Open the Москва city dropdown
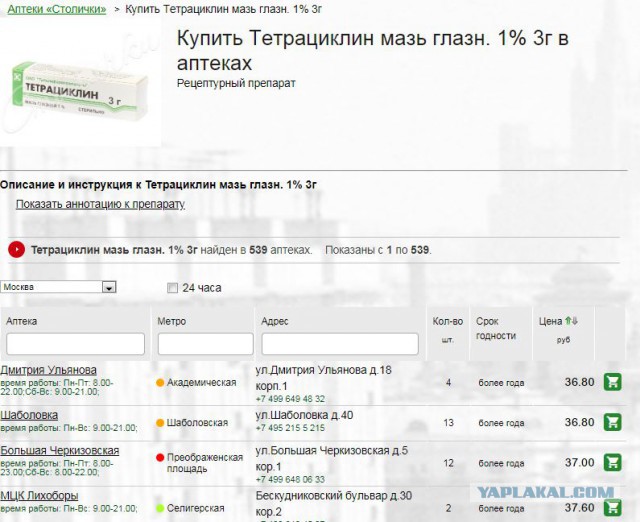This screenshot has width=640, height=522. coord(58,287)
